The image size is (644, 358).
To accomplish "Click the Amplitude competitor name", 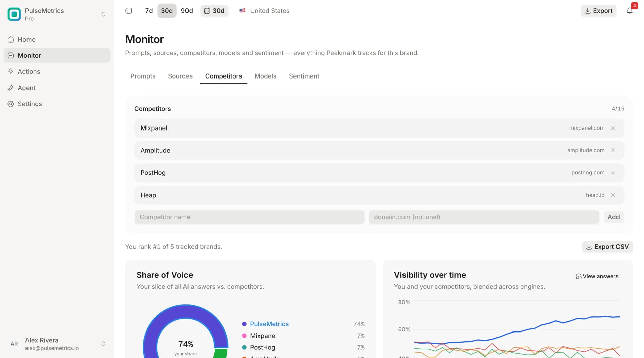I will tap(155, 150).
